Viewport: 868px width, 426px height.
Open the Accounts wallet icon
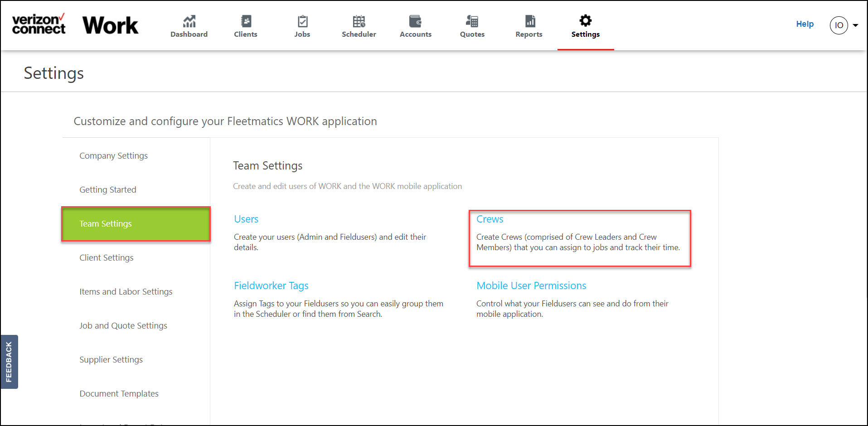coord(415,21)
